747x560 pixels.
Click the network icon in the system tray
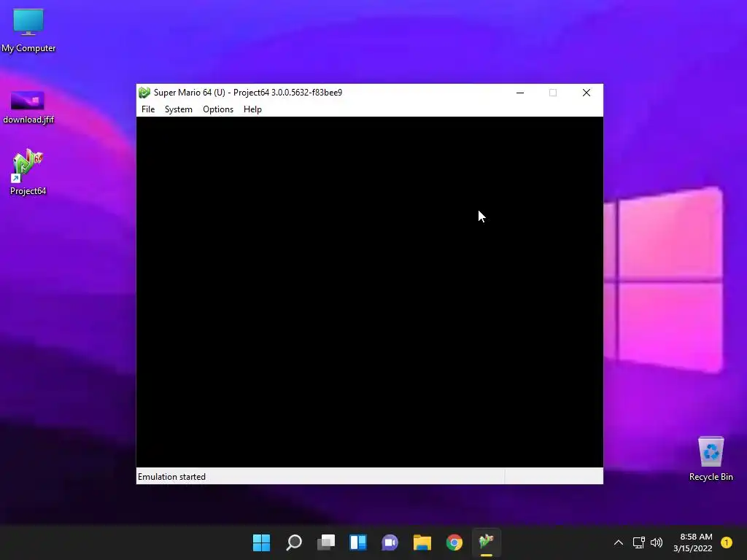(x=638, y=542)
